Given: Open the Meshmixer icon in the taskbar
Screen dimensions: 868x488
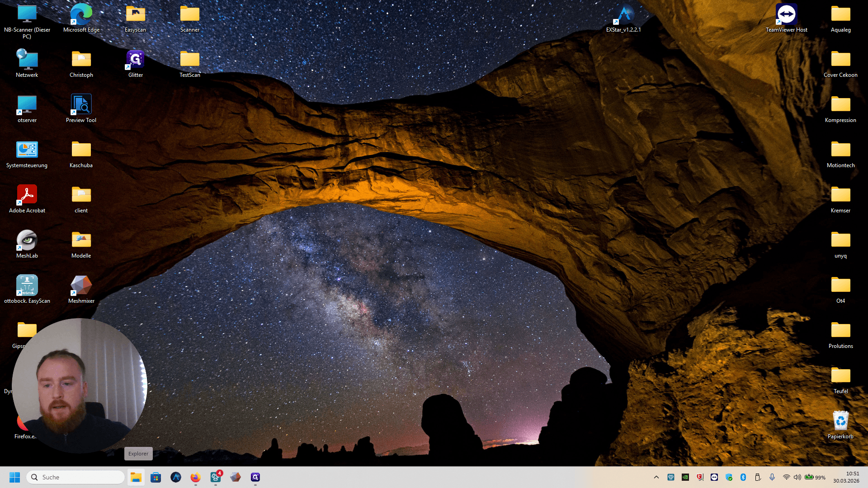Looking at the screenshot, I should 236,477.
